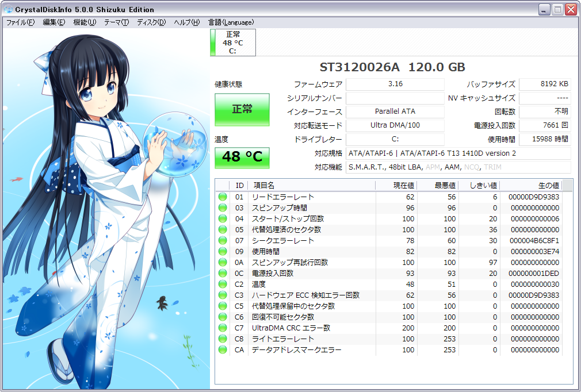The height and width of the screenshot is (392, 581).
Task: Click the green 48 °C temperature button
Action: [242, 157]
